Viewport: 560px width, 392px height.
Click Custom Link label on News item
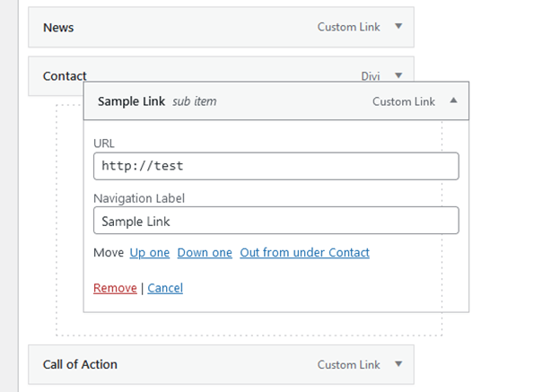click(348, 27)
